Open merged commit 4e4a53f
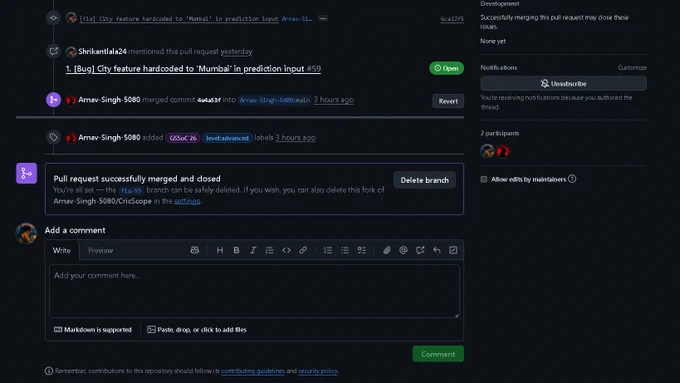This screenshot has height=383, width=680. (209, 100)
